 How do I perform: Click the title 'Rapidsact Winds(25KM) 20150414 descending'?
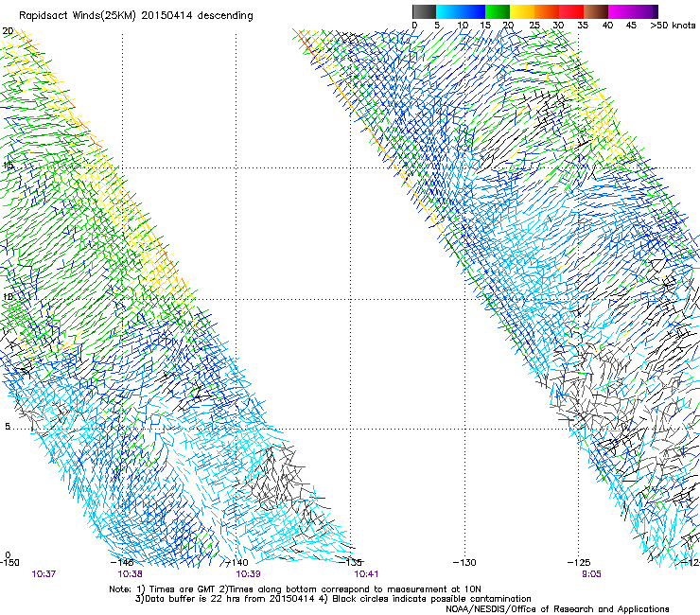click(x=135, y=16)
